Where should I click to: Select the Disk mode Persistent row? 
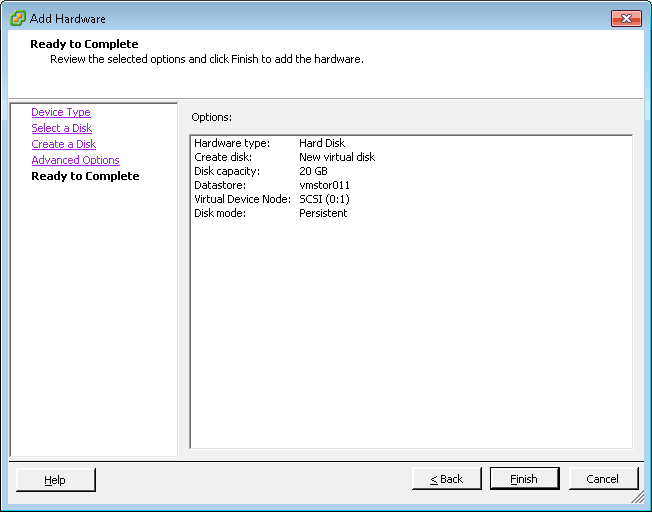271,213
